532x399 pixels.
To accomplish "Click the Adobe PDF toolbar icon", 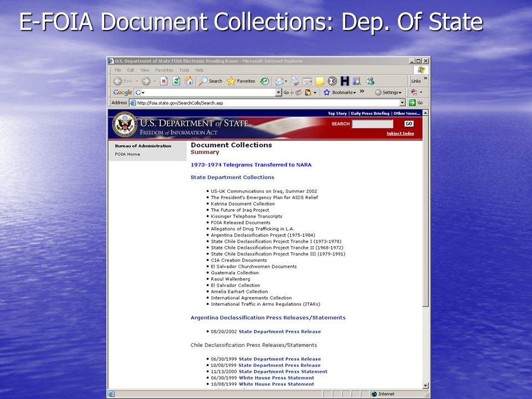I will (413, 92).
